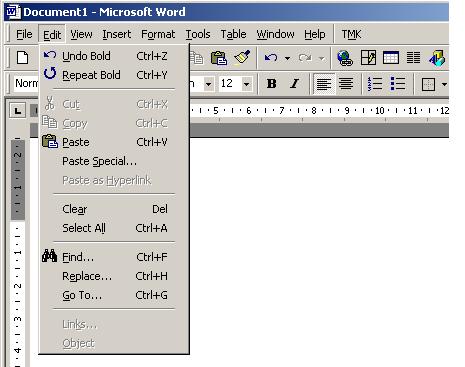Toggle Bold formatting button

(272, 84)
